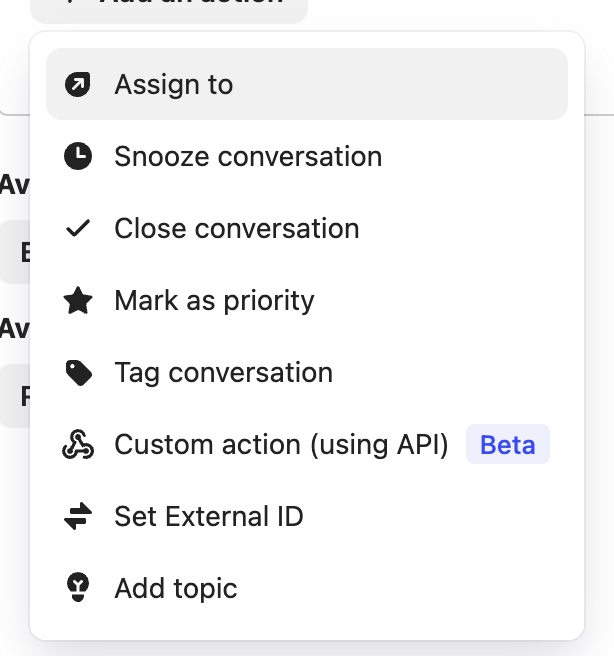Select the "Assign to" menu entry text
The image size is (614, 656).
point(174,85)
